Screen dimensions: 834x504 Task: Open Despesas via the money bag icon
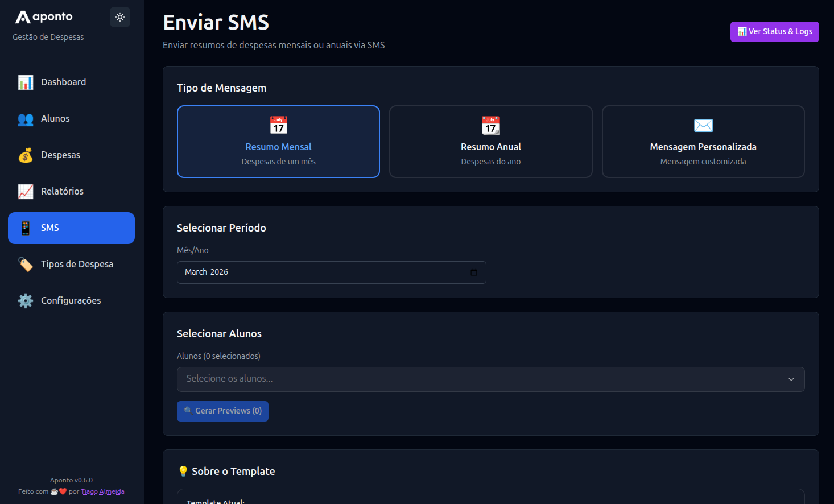[x=25, y=155]
